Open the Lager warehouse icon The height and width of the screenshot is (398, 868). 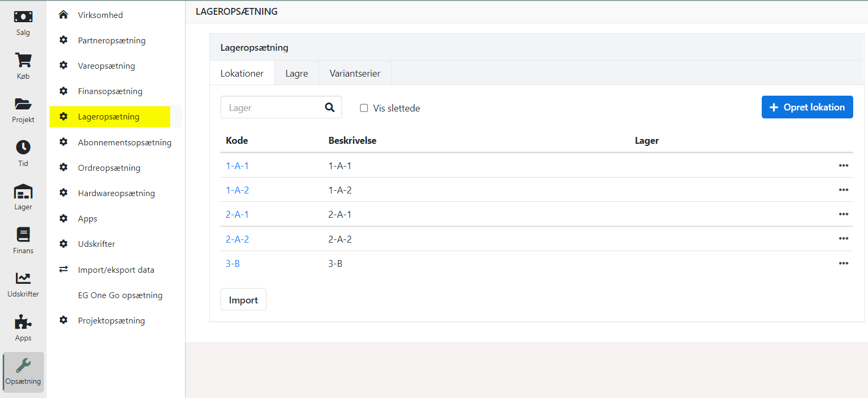23,191
